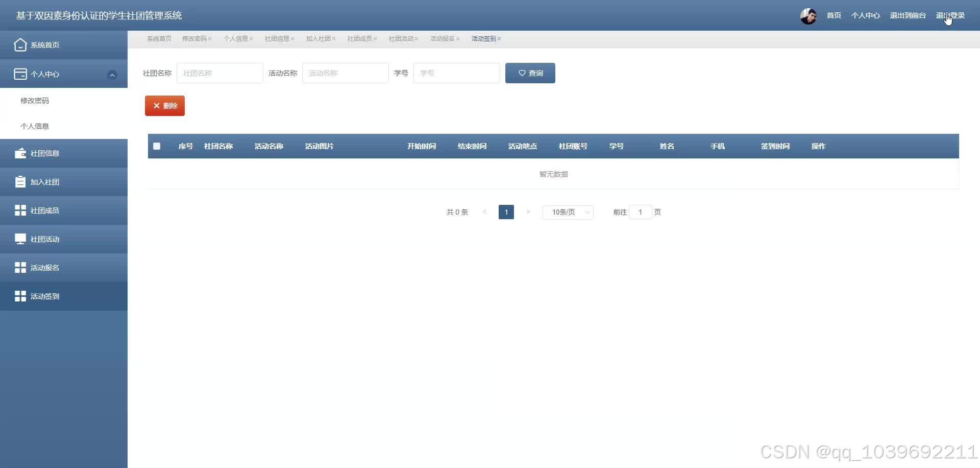Close the 修改密码 tab

210,39
